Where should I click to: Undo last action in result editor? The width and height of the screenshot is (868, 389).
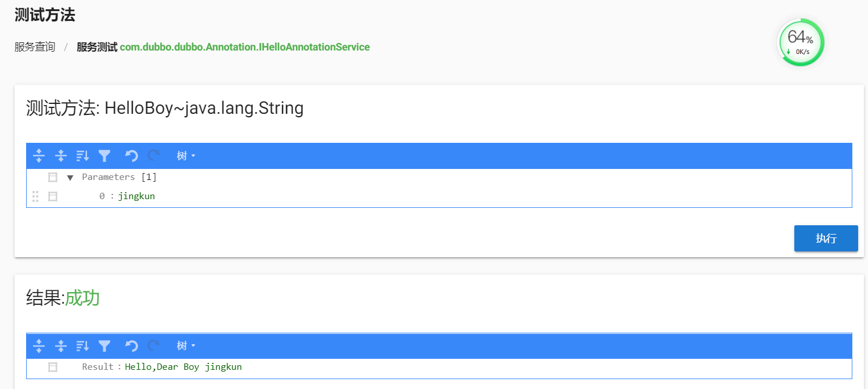[x=132, y=346]
